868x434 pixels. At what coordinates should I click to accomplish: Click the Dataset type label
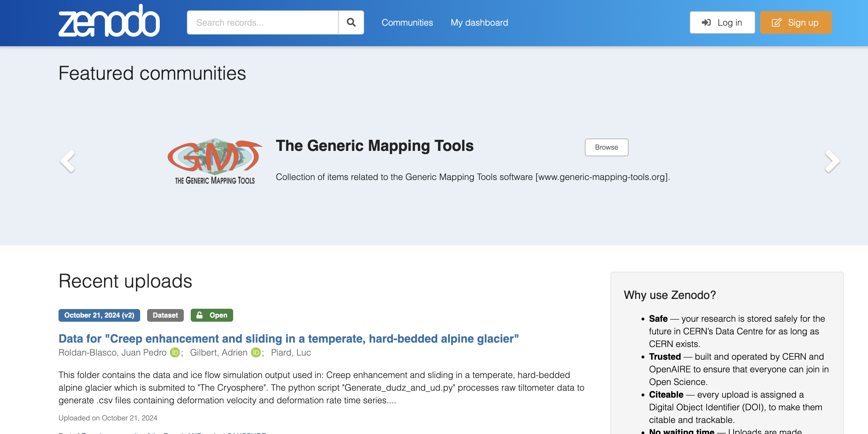click(165, 315)
